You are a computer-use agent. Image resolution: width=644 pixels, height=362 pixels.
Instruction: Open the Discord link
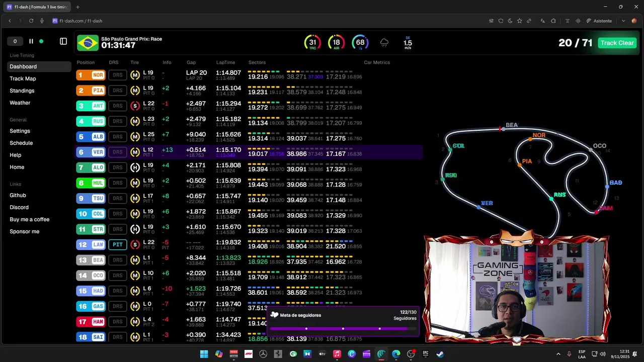click(19, 207)
